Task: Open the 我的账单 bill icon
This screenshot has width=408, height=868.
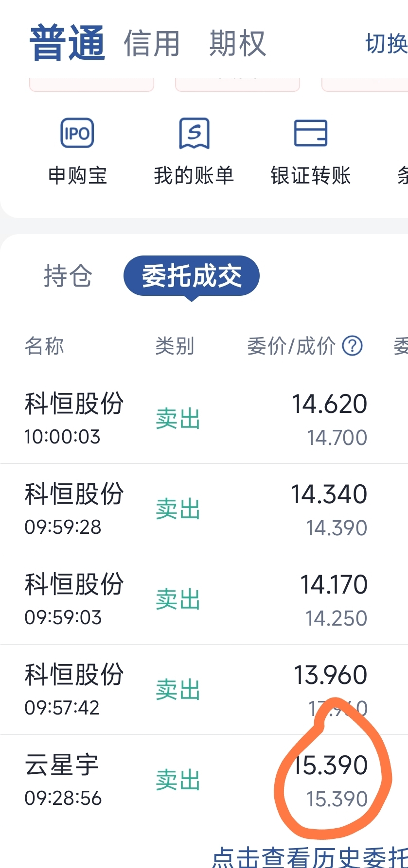Action: pyautogui.click(x=194, y=133)
